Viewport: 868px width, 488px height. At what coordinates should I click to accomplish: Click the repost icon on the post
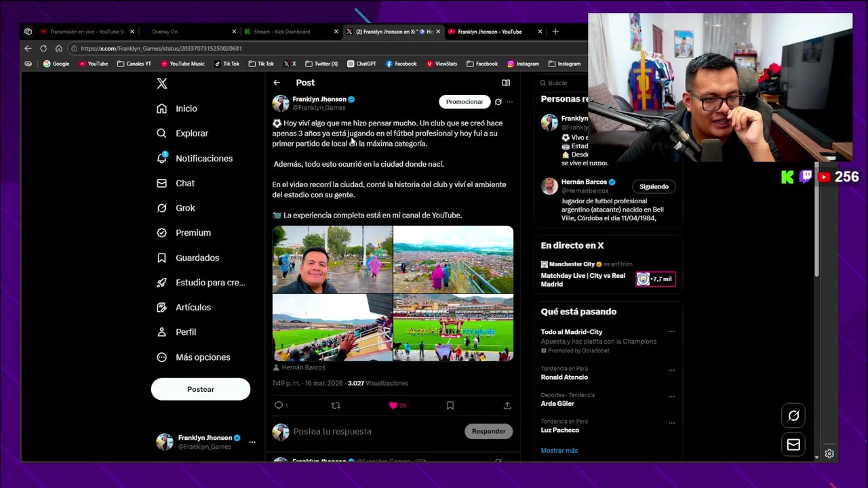336,405
